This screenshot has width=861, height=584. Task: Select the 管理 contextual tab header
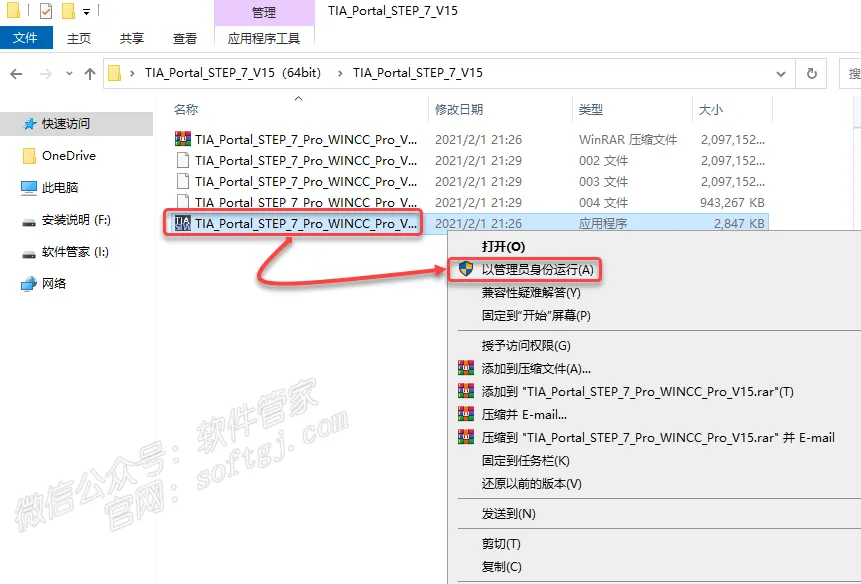tap(264, 12)
